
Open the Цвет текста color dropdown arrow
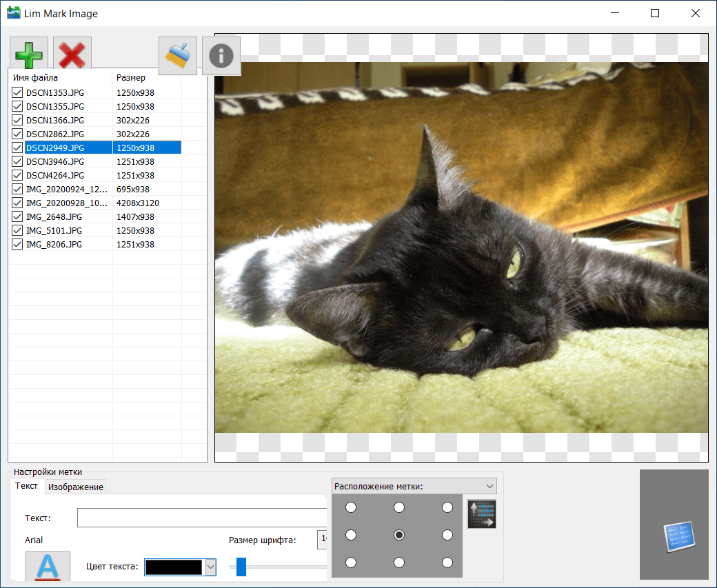[x=210, y=567]
